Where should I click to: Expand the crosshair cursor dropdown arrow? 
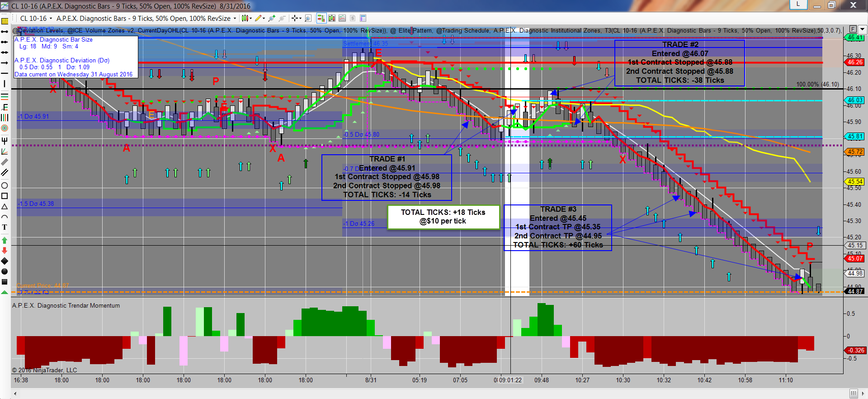coord(300,19)
